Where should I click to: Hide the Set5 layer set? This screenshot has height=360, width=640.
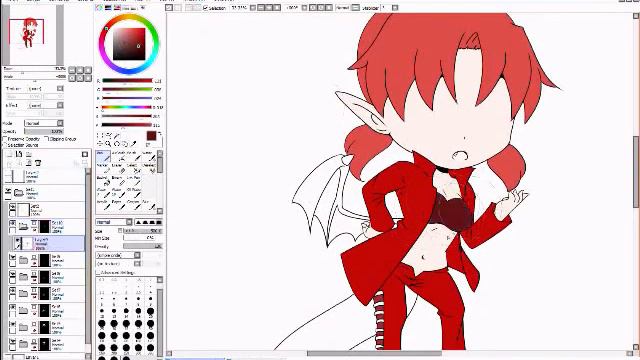click(x=13, y=324)
